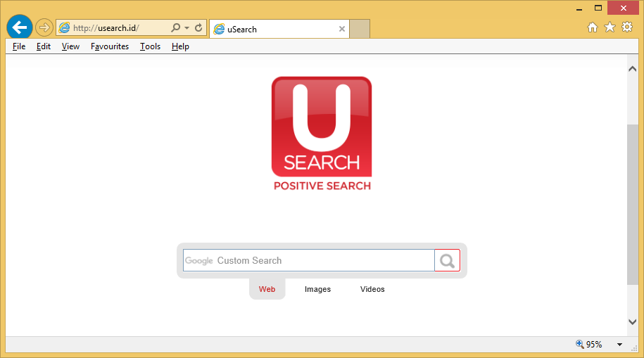The image size is (644, 358).
Task: Go back with the blue back arrow
Action: (19, 27)
